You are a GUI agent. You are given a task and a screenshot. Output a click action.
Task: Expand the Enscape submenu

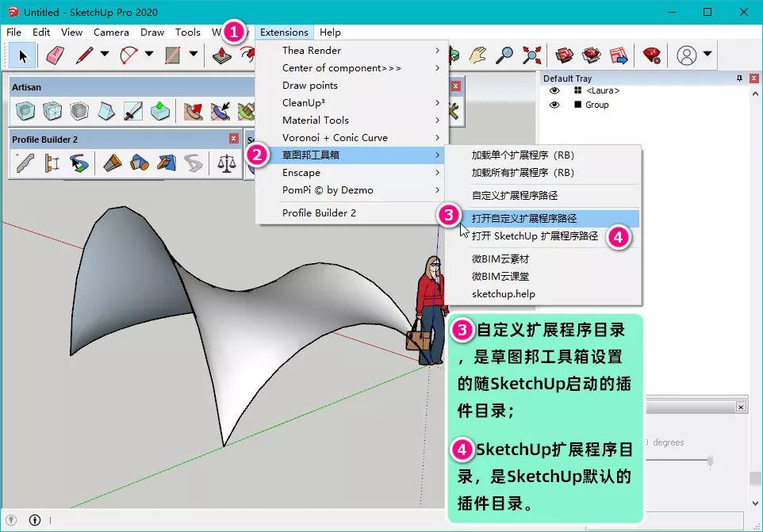(x=352, y=173)
